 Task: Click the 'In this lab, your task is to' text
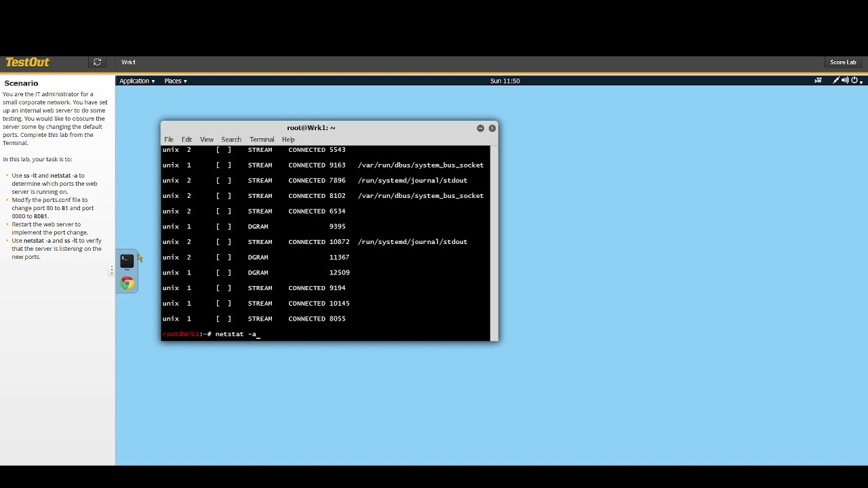pos(37,159)
